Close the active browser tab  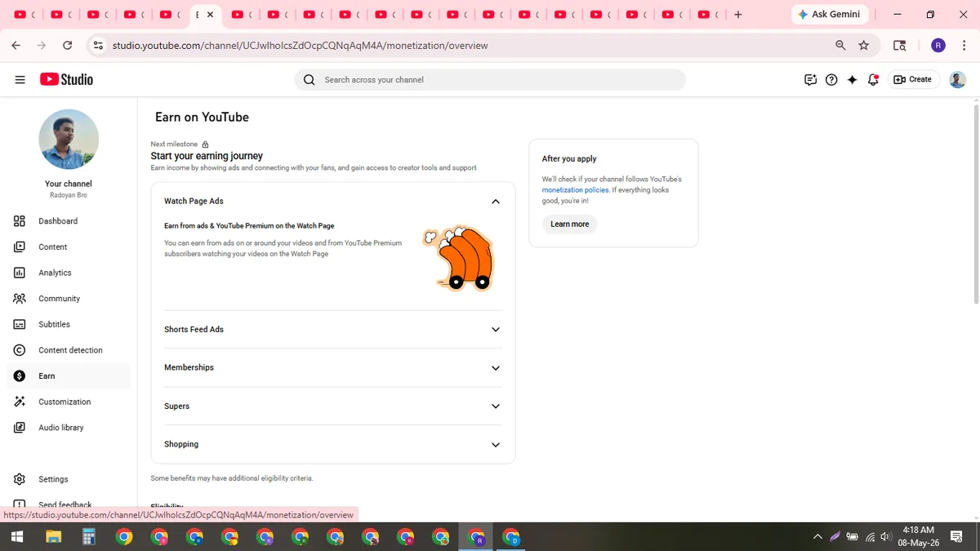click(211, 15)
